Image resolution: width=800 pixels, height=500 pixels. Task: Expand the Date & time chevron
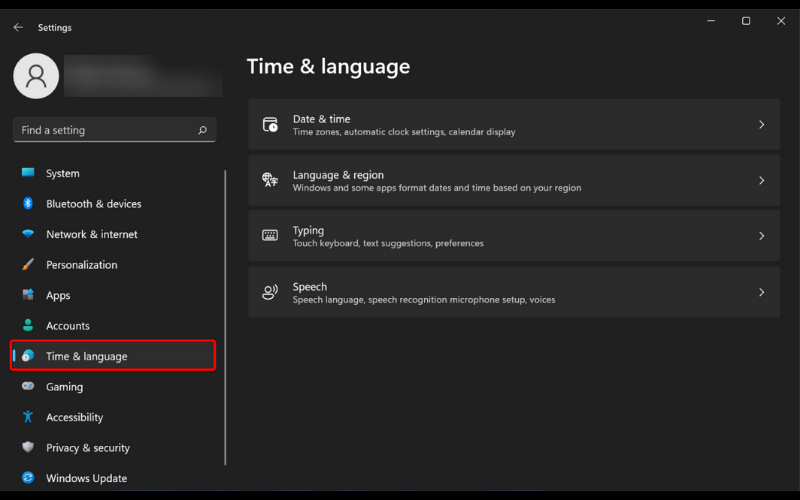[761, 125]
